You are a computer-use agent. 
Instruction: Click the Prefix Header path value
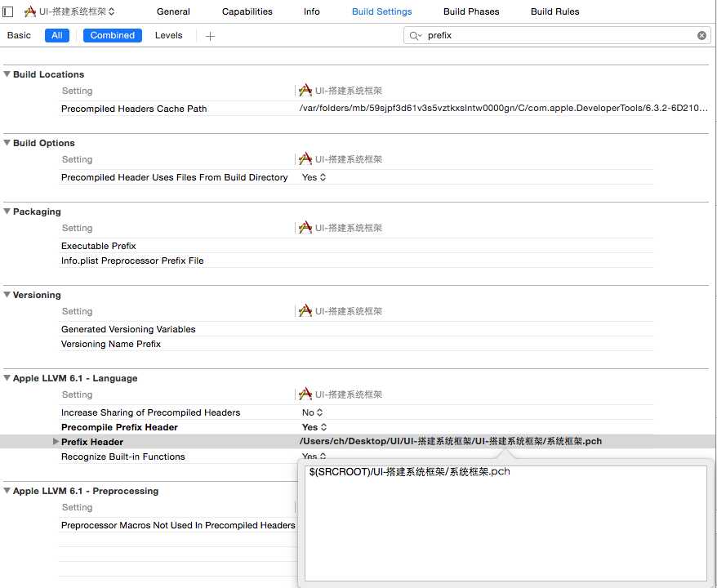[451, 441]
